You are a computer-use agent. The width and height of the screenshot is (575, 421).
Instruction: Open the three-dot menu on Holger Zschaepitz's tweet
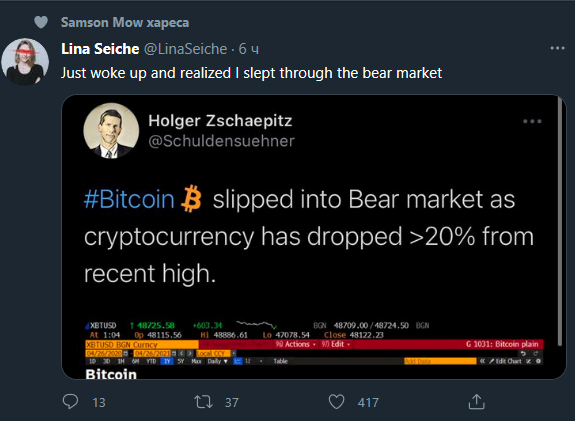pos(532,121)
